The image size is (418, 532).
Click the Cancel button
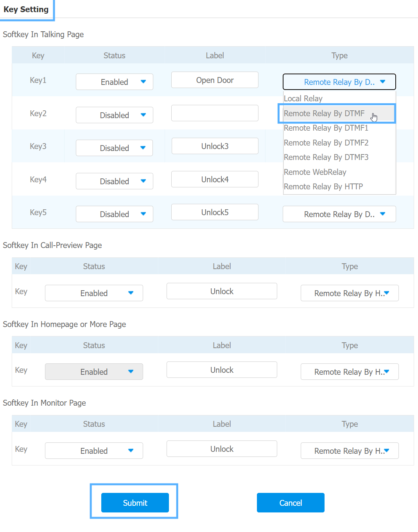[291, 503]
